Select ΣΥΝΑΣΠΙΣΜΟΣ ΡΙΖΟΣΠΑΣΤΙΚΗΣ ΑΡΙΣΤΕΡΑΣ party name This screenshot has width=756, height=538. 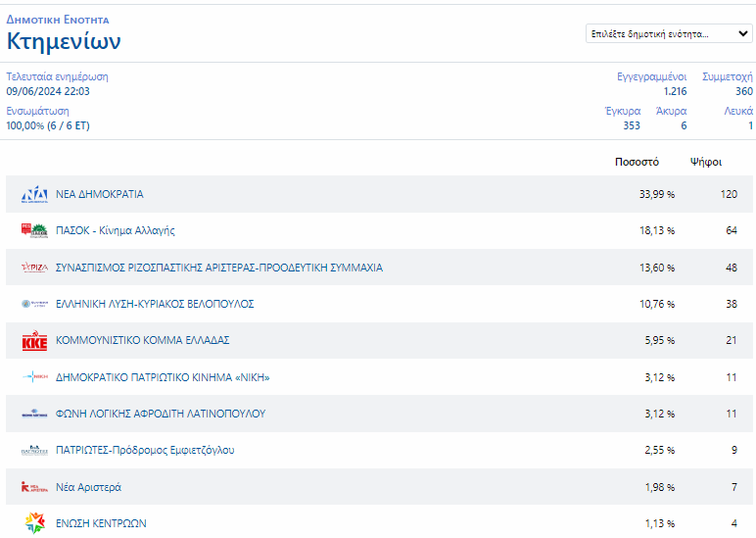[x=219, y=268]
